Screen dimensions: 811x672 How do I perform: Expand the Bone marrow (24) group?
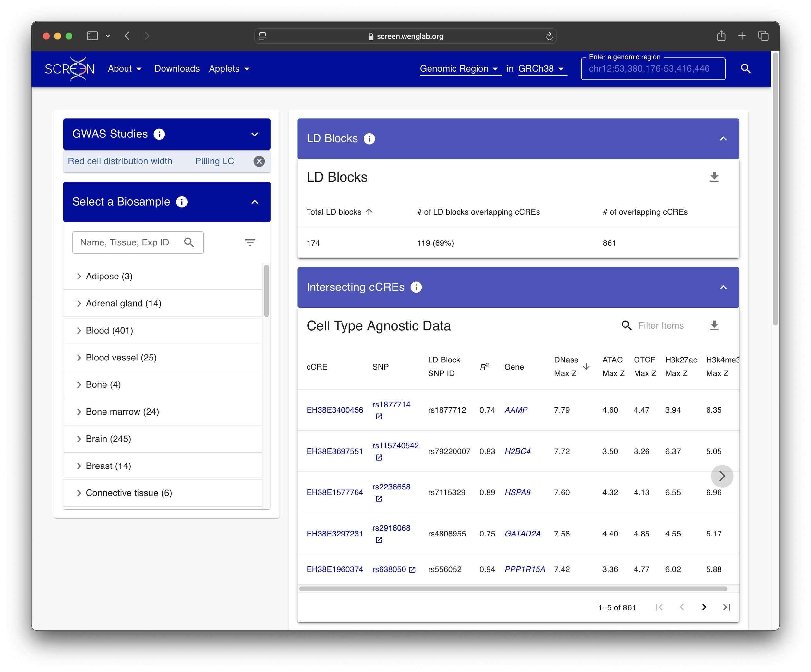163,412
